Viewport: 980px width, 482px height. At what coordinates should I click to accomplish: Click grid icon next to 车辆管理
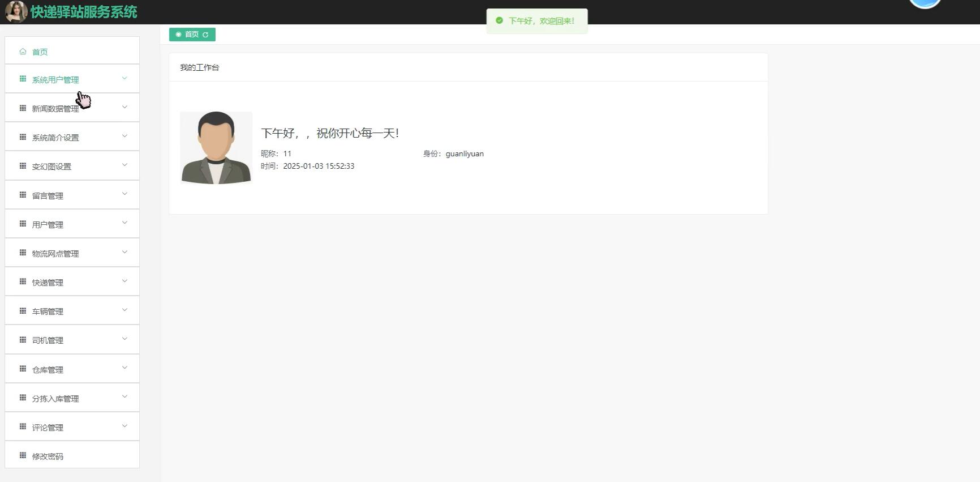[23, 310]
